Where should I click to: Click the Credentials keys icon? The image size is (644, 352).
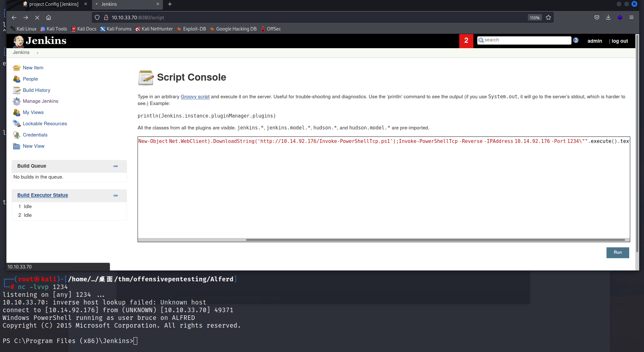17,135
